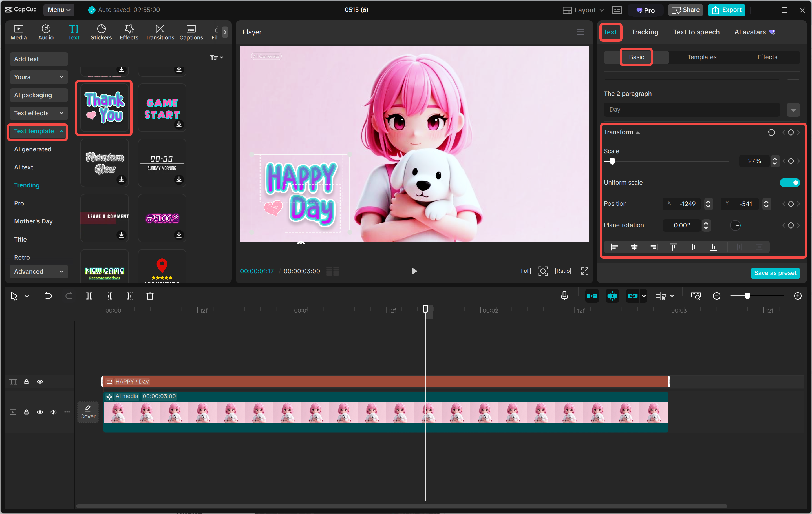Click the delete clip trash icon
The image size is (812, 514).
coord(150,296)
